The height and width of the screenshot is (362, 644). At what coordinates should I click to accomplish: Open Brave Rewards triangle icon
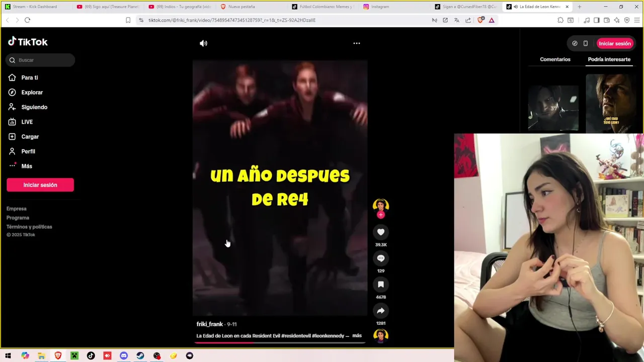click(492, 20)
